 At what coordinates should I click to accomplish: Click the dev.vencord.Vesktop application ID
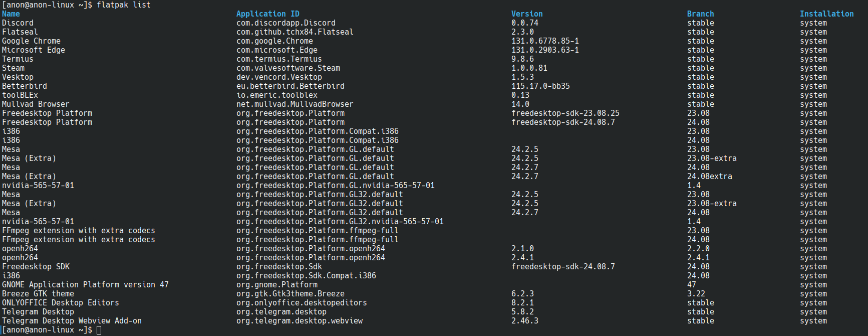click(279, 77)
